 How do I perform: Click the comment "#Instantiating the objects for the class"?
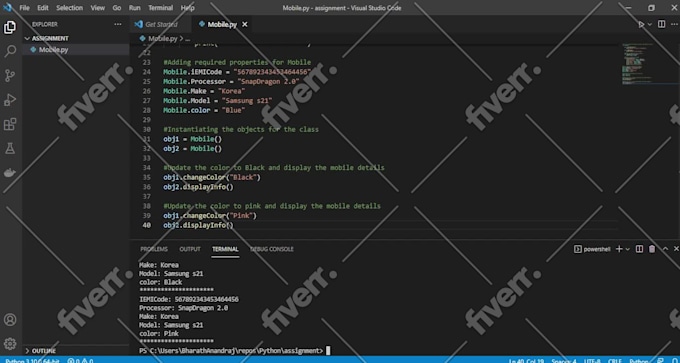(x=241, y=129)
